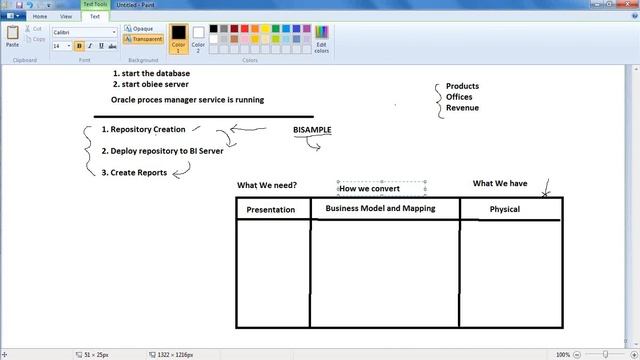640x360 pixels.
Task: Click the 'Presentation' table header text
Action: click(x=271, y=210)
